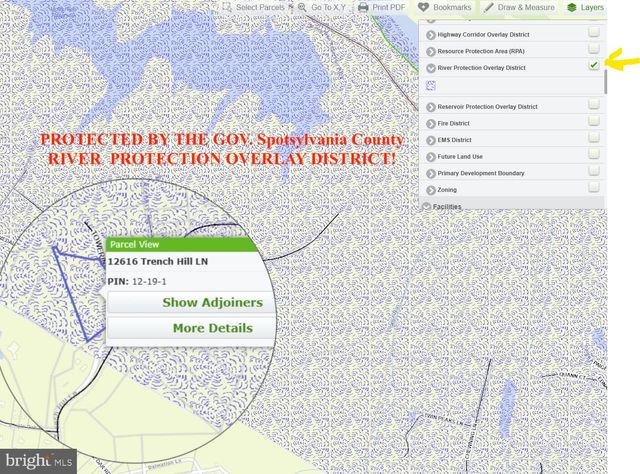Image resolution: width=640 pixels, height=474 pixels.
Task: Open Go To X,Y tool
Action: point(322,7)
